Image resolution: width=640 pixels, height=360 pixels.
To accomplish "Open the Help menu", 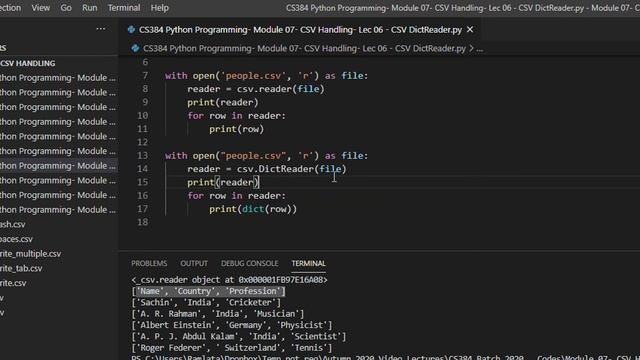I will [x=160, y=8].
